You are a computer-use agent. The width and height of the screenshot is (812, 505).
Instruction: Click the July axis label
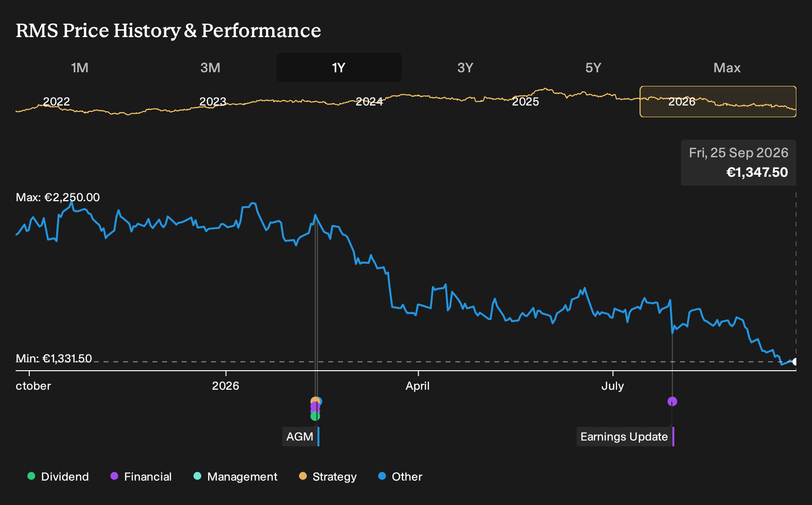613,386
